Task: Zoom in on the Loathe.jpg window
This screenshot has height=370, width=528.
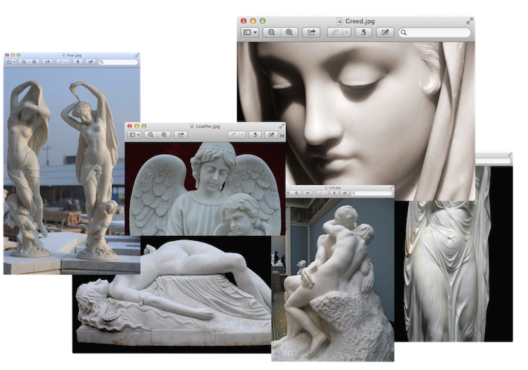Action: pos(164,135)
